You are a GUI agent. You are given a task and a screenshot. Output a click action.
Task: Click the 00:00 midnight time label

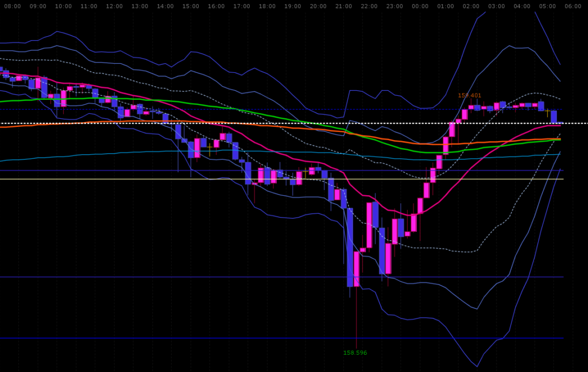pos(420,6)
